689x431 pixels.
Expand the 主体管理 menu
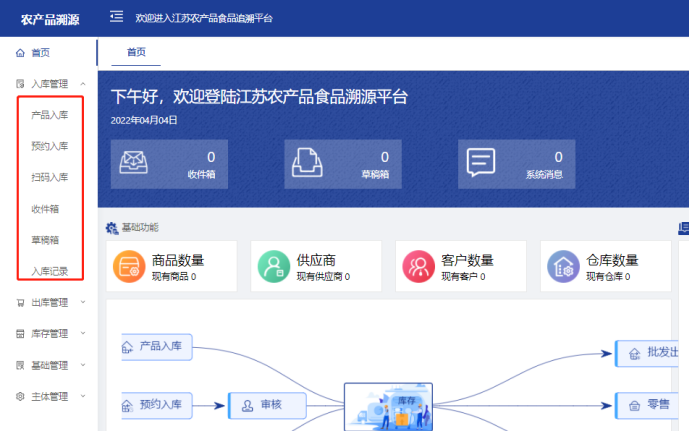(49, 396)
